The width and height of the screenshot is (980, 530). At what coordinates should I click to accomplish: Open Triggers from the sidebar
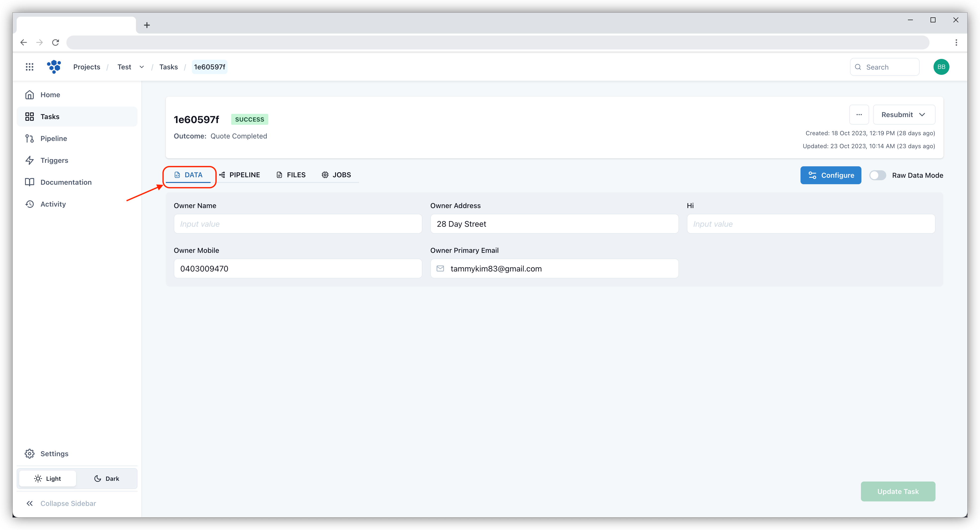pos(54,160)
